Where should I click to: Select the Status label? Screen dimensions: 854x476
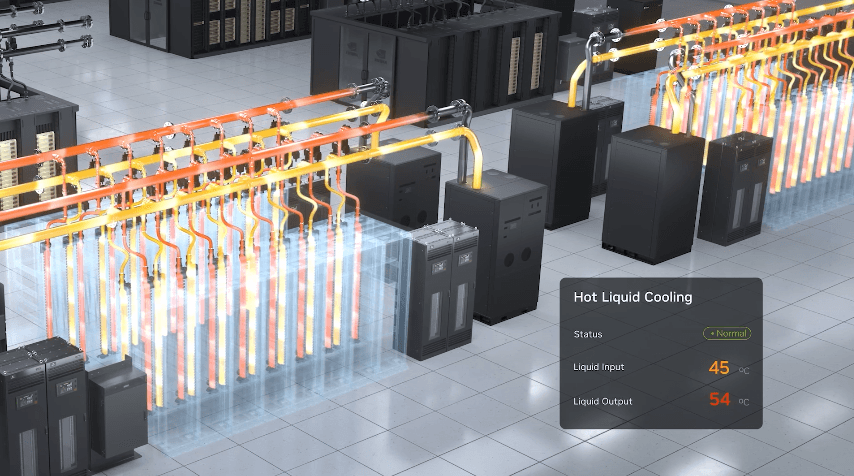click(x=588, y=334)
